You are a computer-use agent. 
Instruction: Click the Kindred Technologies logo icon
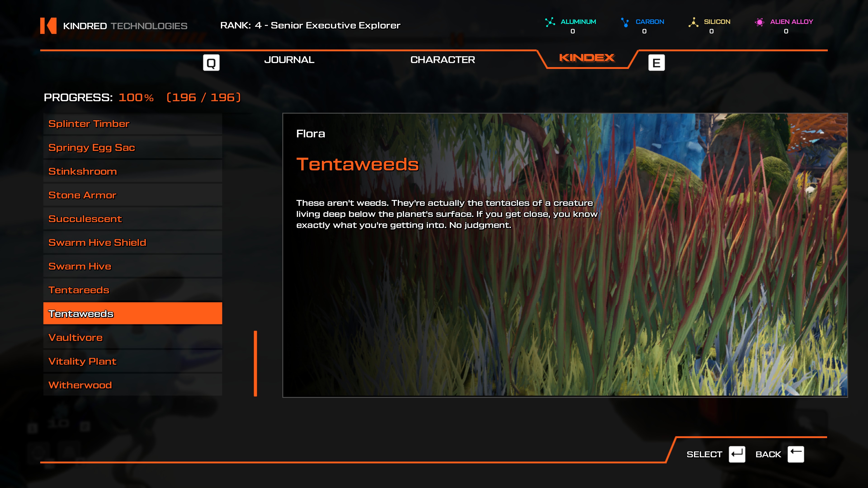[x=48, y=26]
